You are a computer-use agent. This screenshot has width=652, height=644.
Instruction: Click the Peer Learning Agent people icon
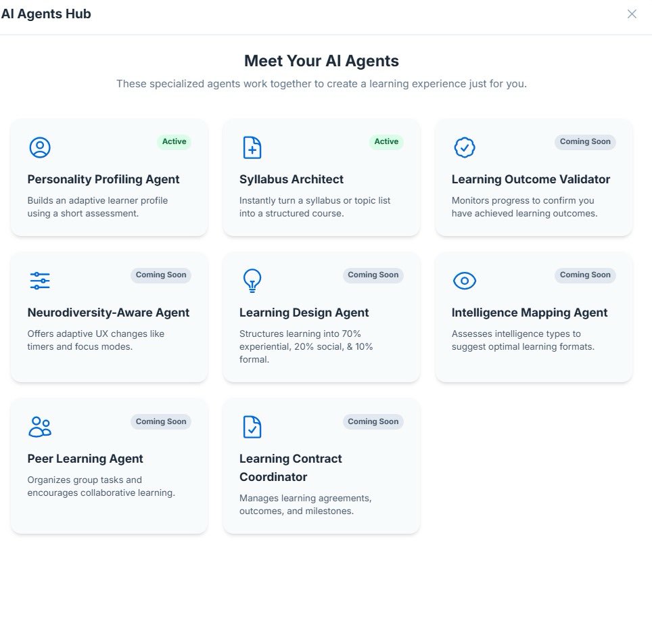click(40, 427)
